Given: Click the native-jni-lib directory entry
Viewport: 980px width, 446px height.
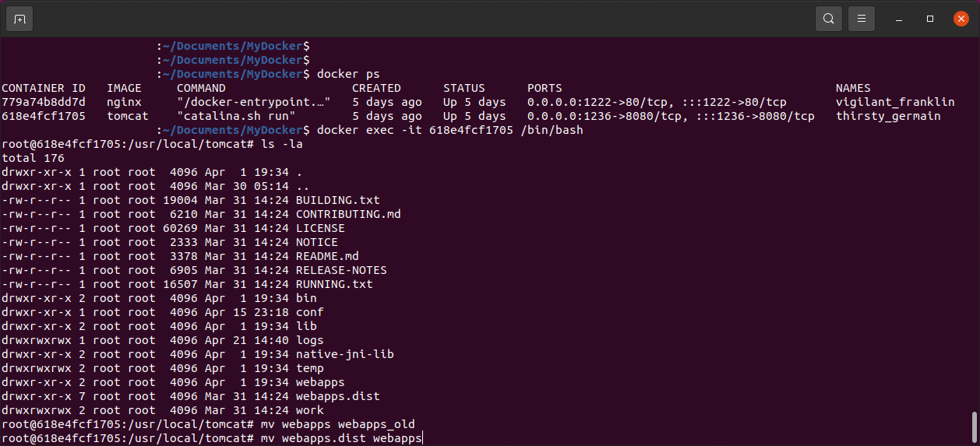Looking at the screenshot, I should [x=344, y=354].
